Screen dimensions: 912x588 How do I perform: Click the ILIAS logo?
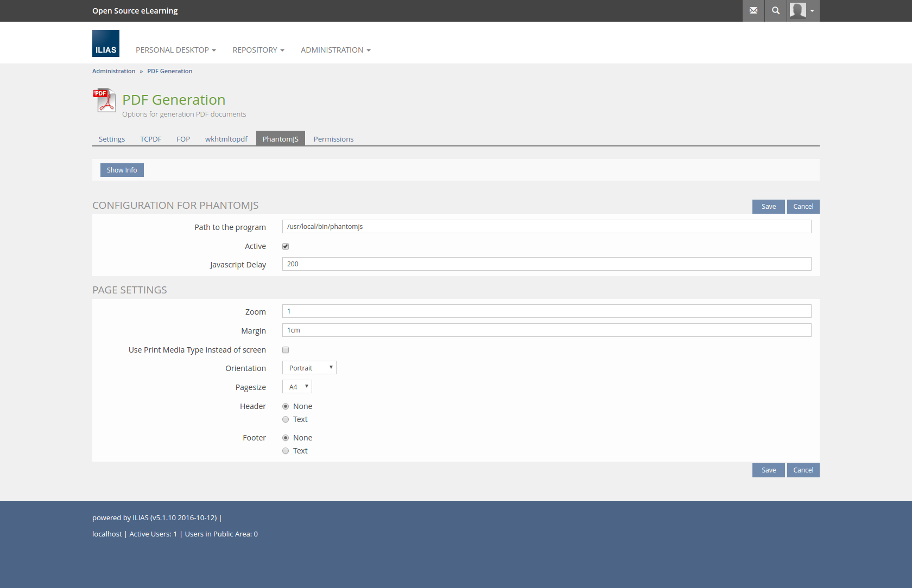pos(106,43)
